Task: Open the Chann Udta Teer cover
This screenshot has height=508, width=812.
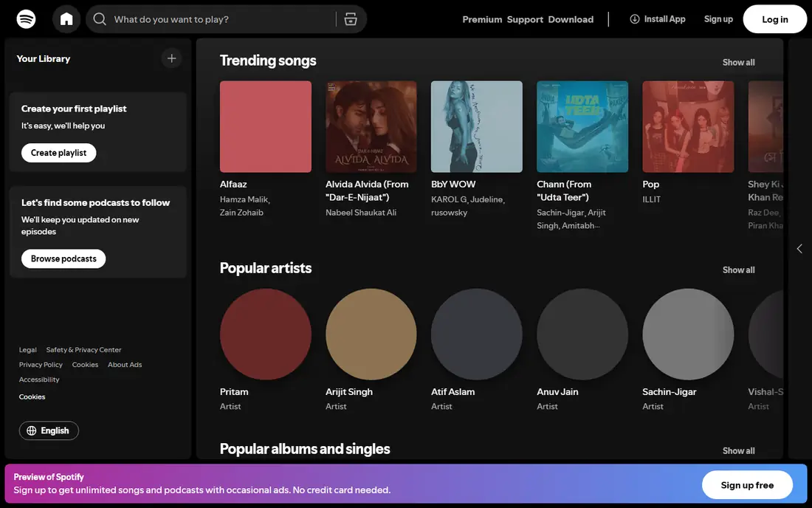Action: pyautogui.click(x=582, y=126)
